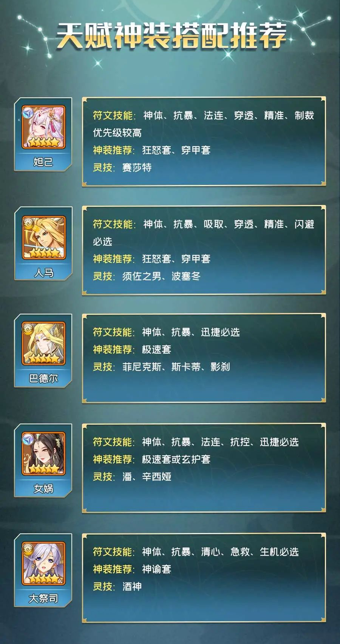Click the 女娲 hero portrait
The height and width of the screenshot is (644, 340).
tap(43, 453)
